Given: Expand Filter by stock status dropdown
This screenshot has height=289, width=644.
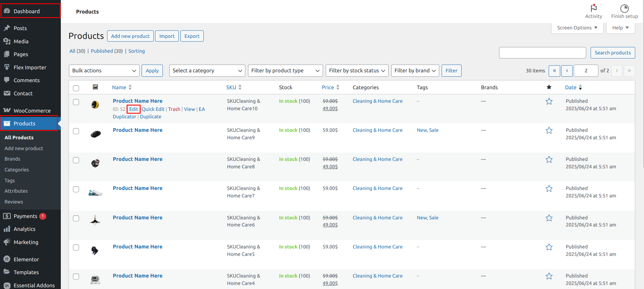Looking at the screenshot, I should pos(357,71).
